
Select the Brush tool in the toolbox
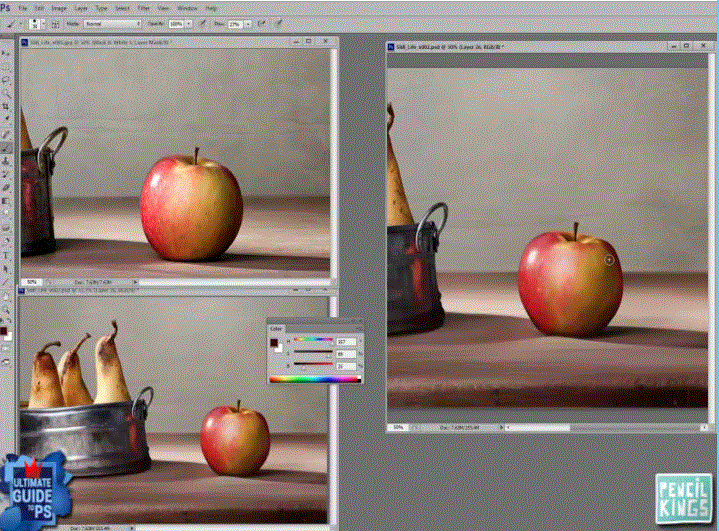(x=6, y=146)
